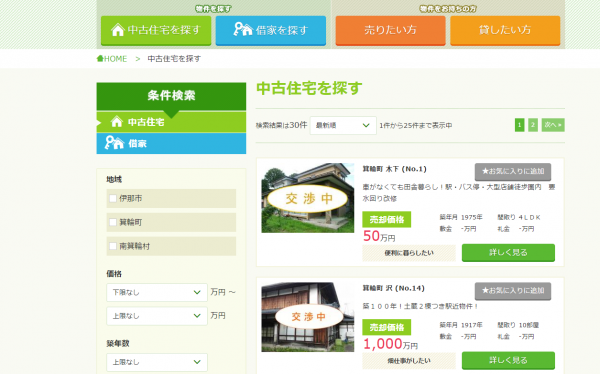600x374 pixels.
Task: Click 次へ next page link
Action: pos(553,125)
